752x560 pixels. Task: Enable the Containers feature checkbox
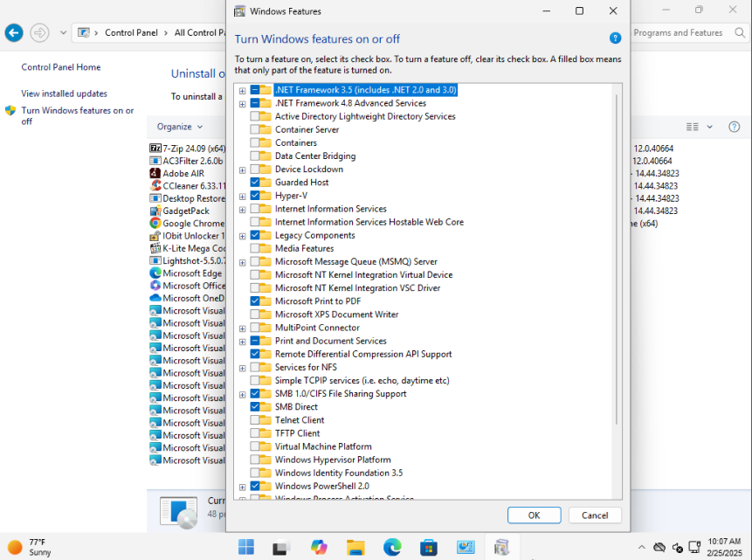255,142
